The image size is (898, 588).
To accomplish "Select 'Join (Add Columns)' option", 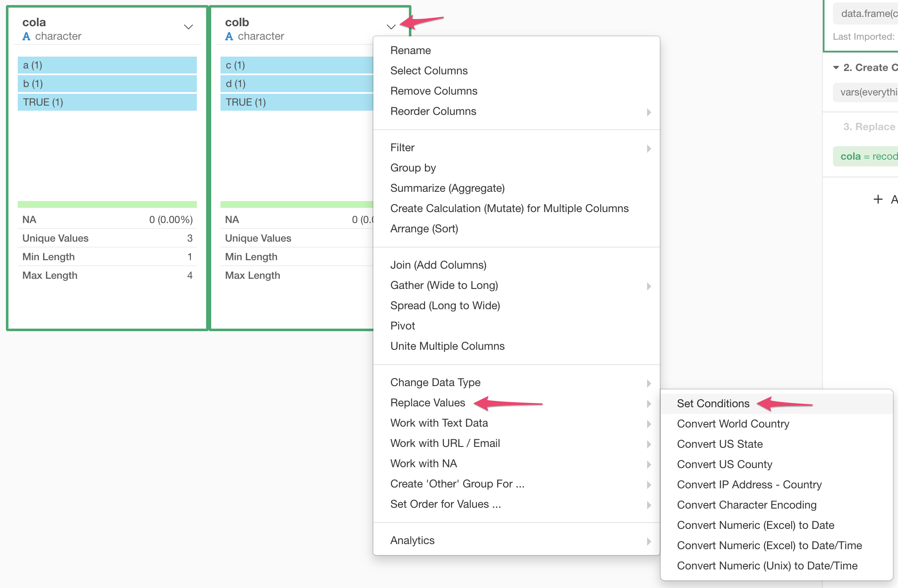I will pyautogui.click(x=438, y=265).
